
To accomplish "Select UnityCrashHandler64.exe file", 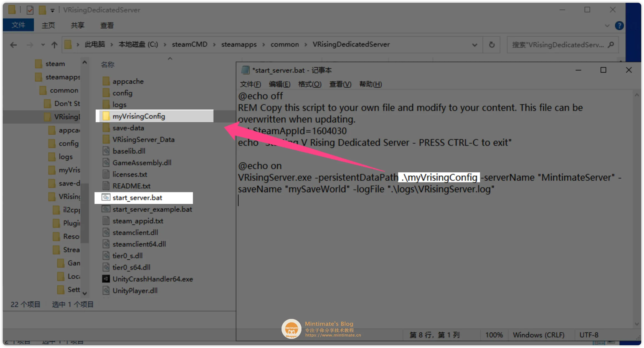I will point(148,279).
